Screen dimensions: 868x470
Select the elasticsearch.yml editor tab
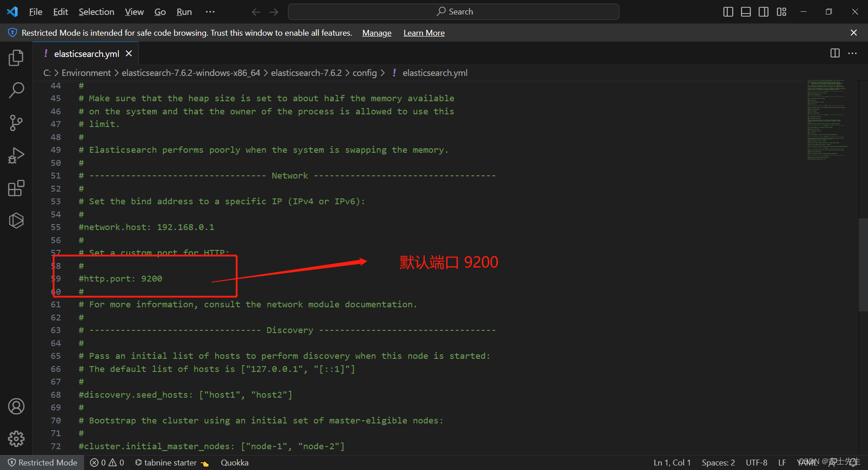(x=86, y=54)
